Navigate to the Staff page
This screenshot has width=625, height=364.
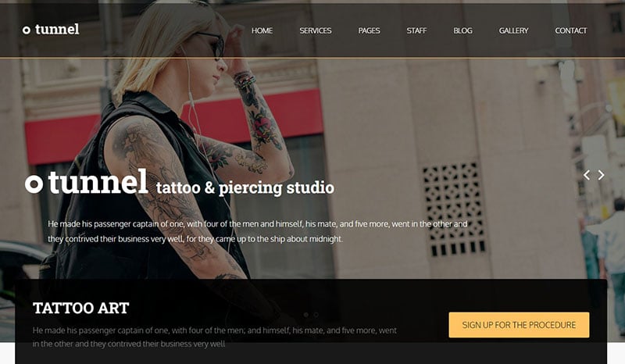tap(416, 30)
